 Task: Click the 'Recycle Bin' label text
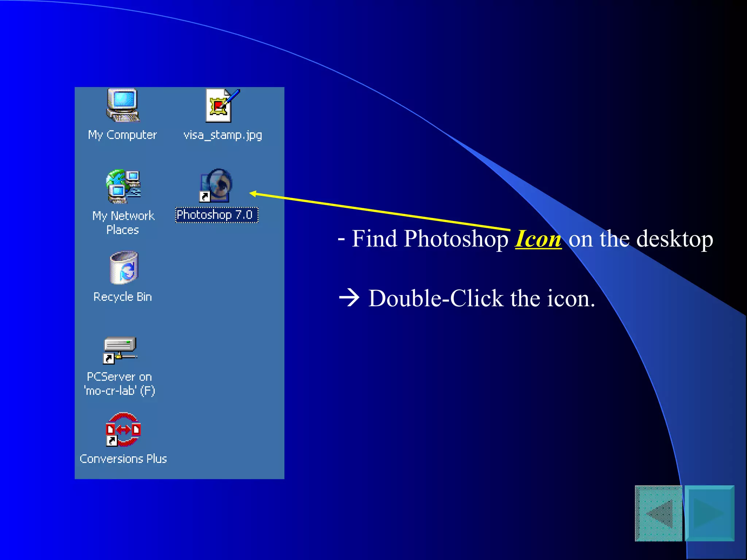click(x=123, y=297)
